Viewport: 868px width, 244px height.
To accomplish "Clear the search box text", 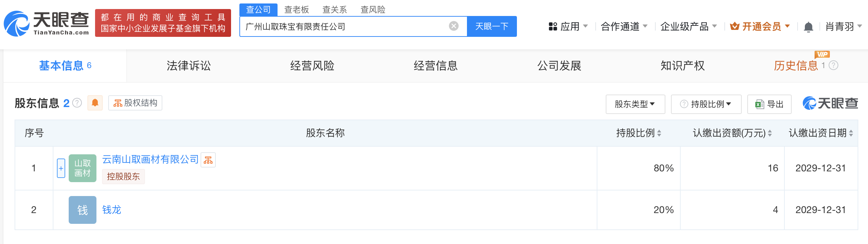I will (x=453, y=26).
